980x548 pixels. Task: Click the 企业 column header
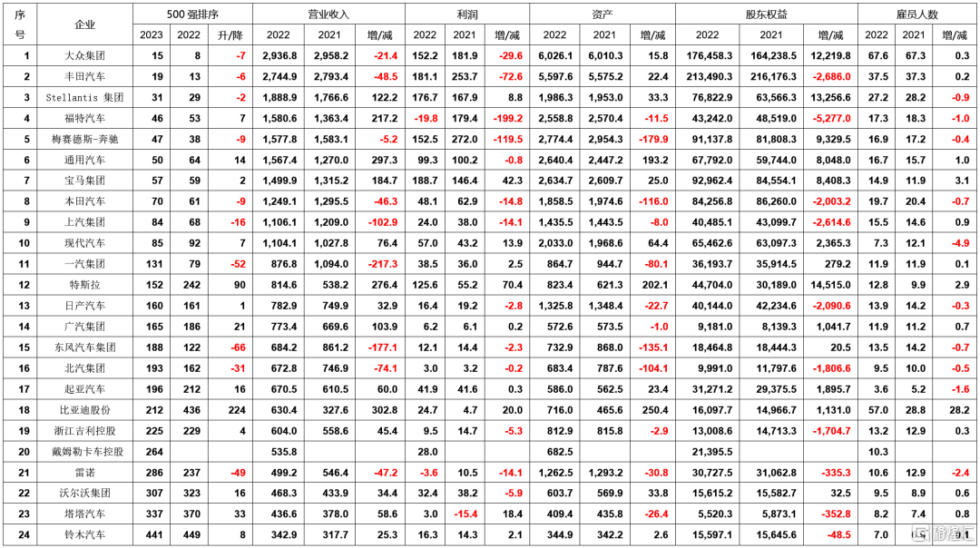(85, 24)
